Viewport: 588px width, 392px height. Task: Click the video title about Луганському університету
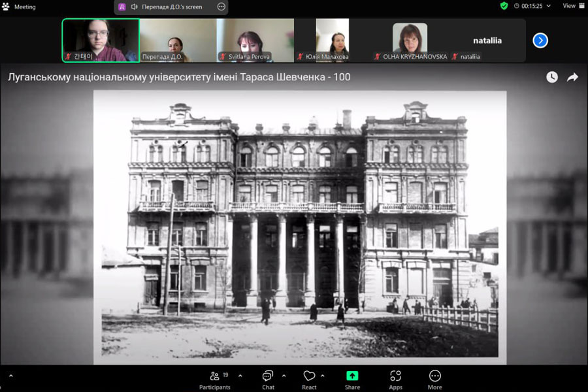click(179, 77)
